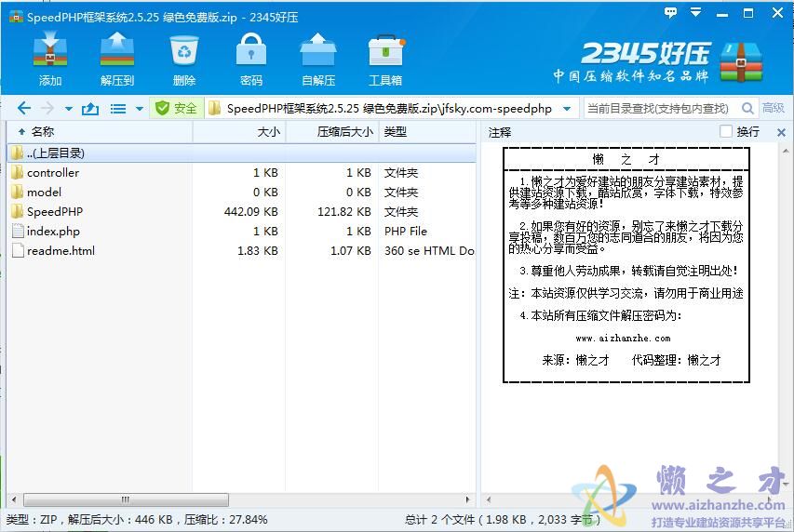Select the readme.html file

(x=241, y=250)
